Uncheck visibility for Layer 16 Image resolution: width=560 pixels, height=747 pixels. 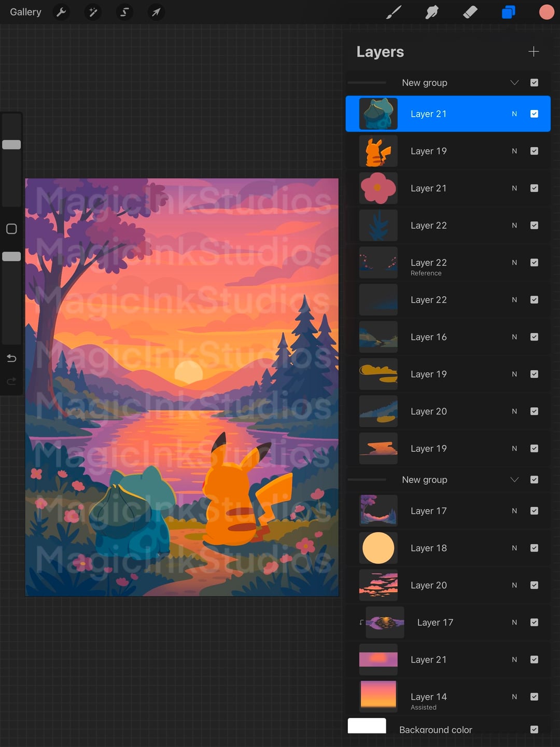(534, 337)
